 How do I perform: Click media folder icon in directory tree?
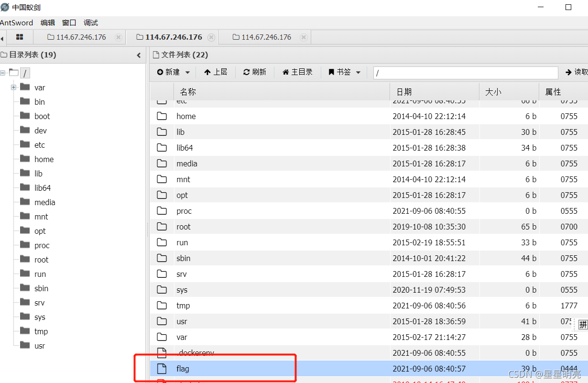(25, 202)
